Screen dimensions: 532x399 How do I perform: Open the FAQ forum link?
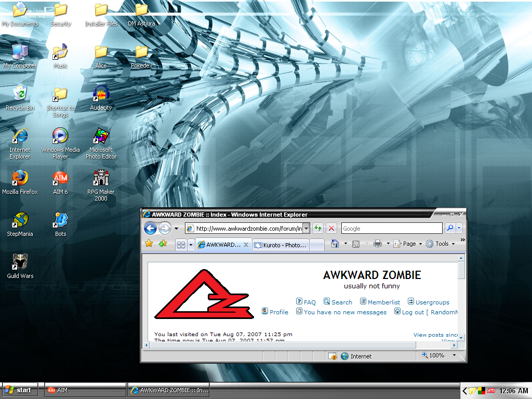click(305, 302)
